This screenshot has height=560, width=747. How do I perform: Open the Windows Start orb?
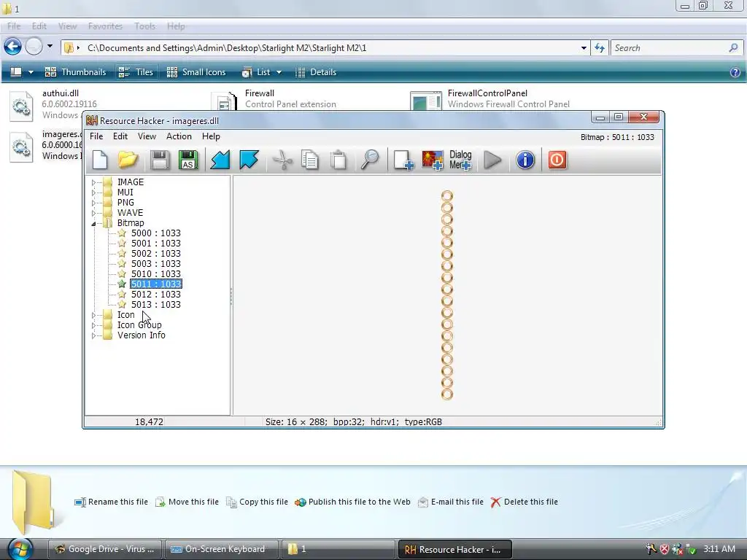[20, 548]
